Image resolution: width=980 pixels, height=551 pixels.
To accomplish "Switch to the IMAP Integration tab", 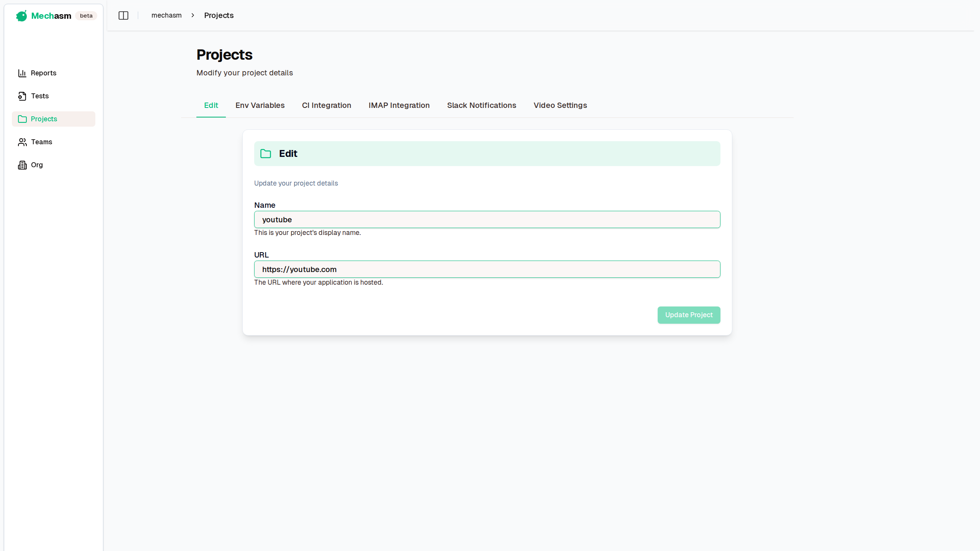I will coord(399,105).
